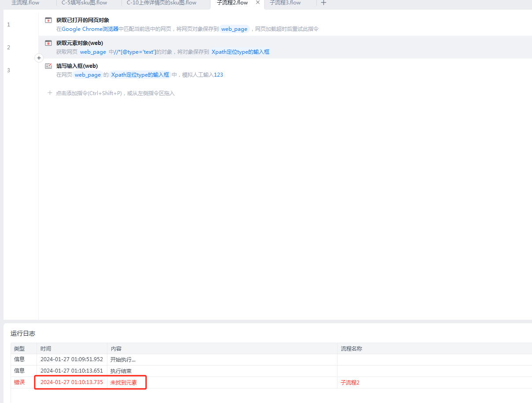Click web_page variable in step 3

(88, 75)
